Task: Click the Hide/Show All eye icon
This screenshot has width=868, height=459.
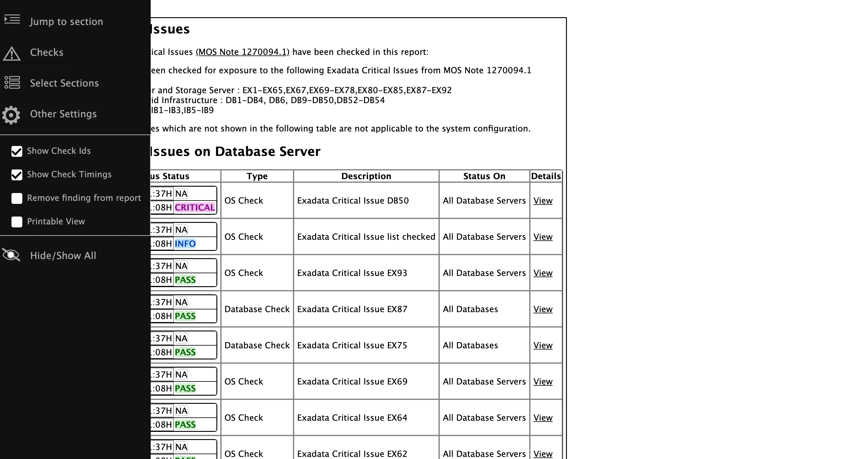Action: pos(11,255)
